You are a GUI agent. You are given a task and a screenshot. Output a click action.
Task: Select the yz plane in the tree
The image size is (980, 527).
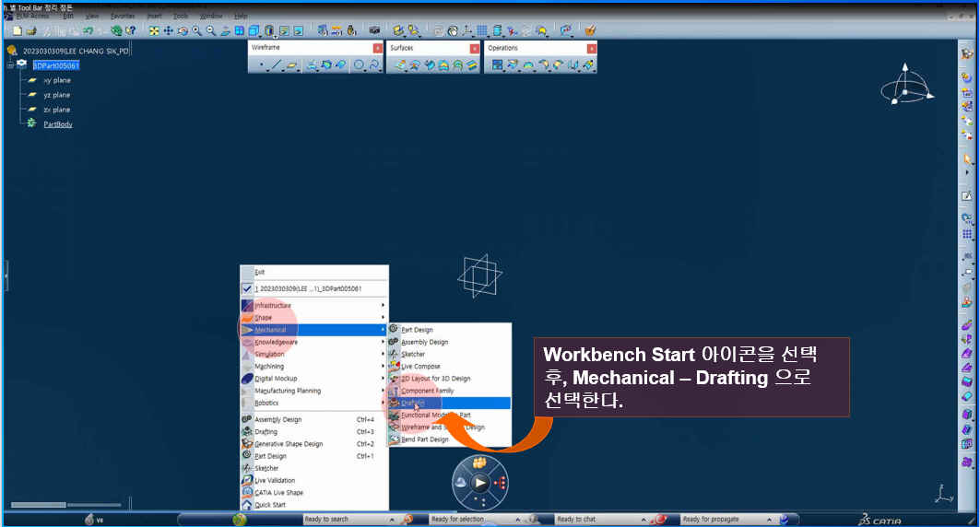coord(57,95)
